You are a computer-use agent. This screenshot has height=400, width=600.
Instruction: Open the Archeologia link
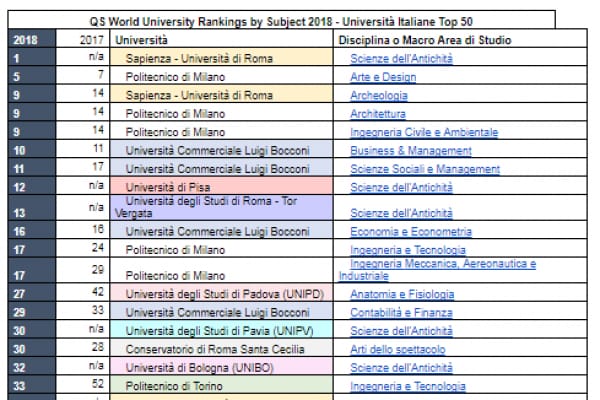pos(379,95)
